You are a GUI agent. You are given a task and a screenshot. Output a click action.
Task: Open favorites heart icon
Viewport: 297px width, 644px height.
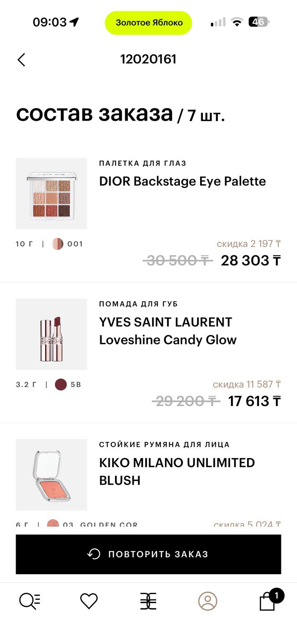[89, 601]
